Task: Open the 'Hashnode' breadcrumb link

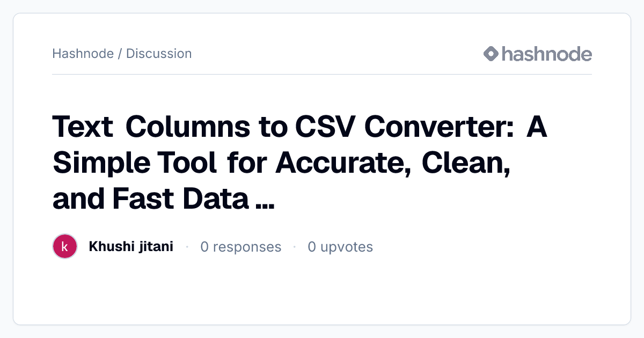Action: click(83, 54)
